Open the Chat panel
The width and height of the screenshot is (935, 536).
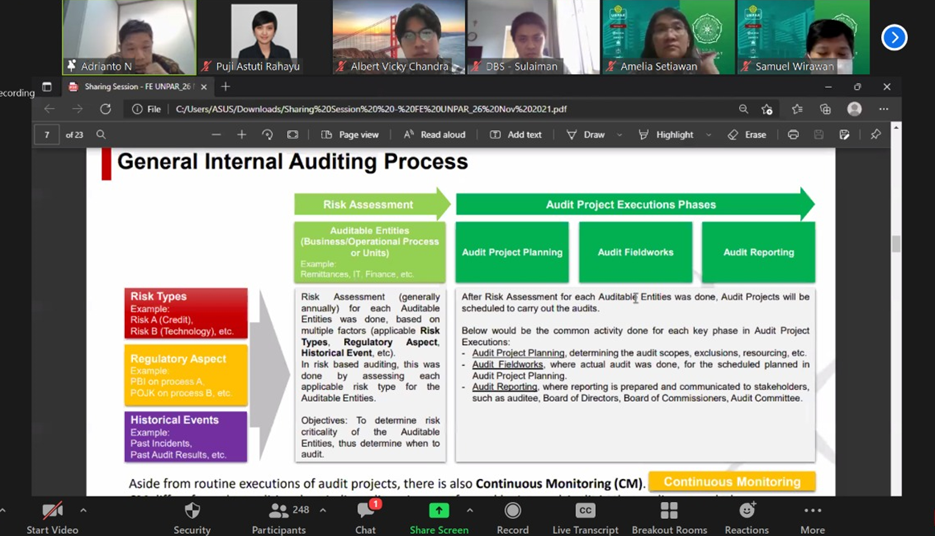(x=365, y=511)
